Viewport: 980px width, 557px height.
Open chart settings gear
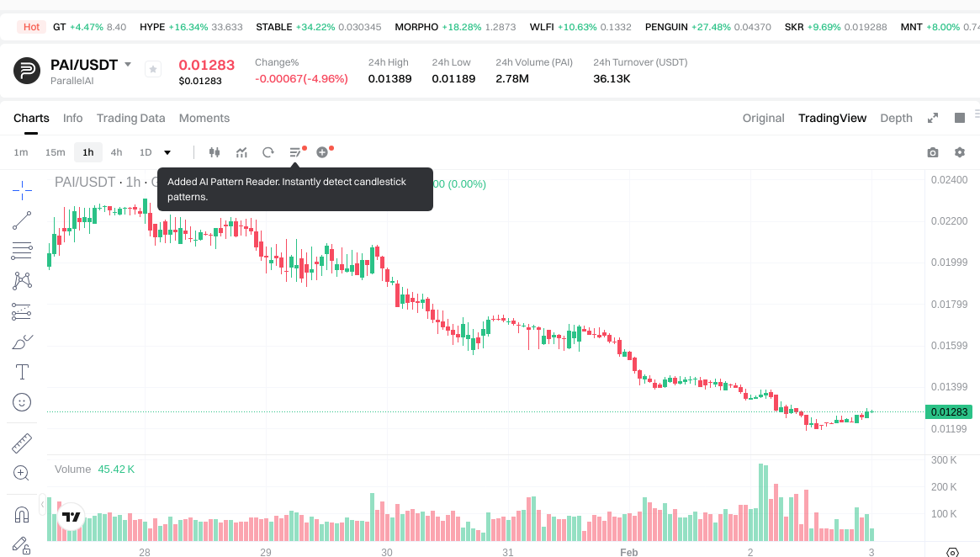959,152
